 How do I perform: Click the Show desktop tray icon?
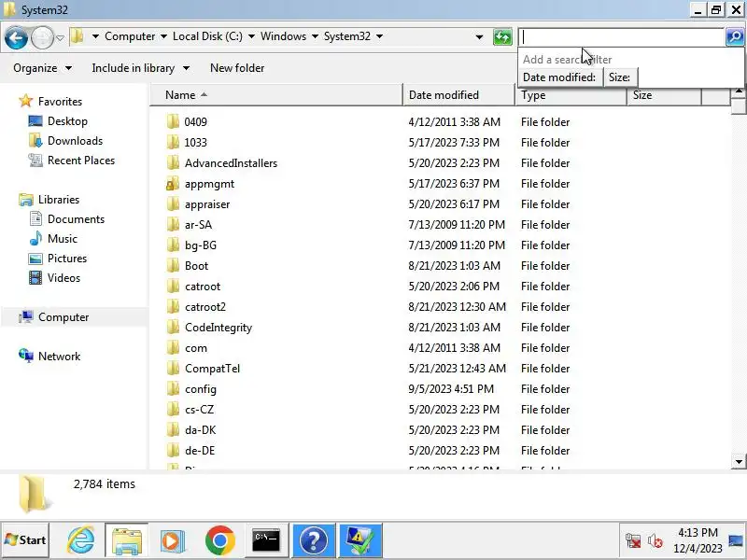click(x=736, y=540)
